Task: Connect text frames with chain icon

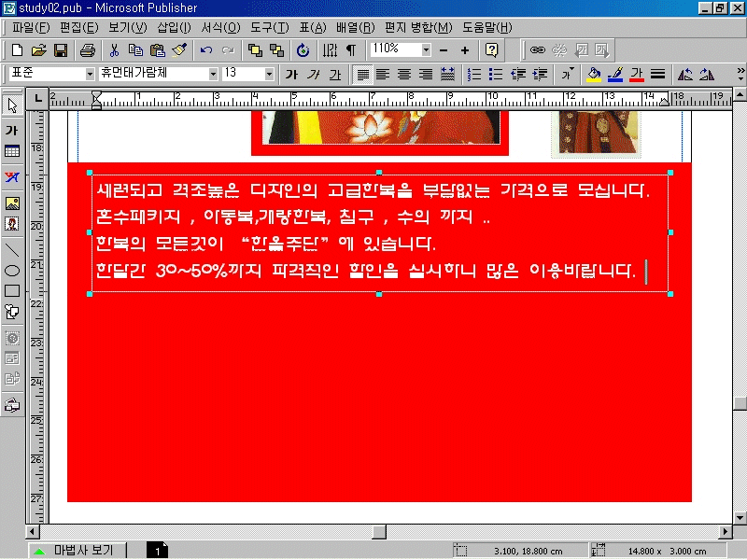Action: pos(538,50)
